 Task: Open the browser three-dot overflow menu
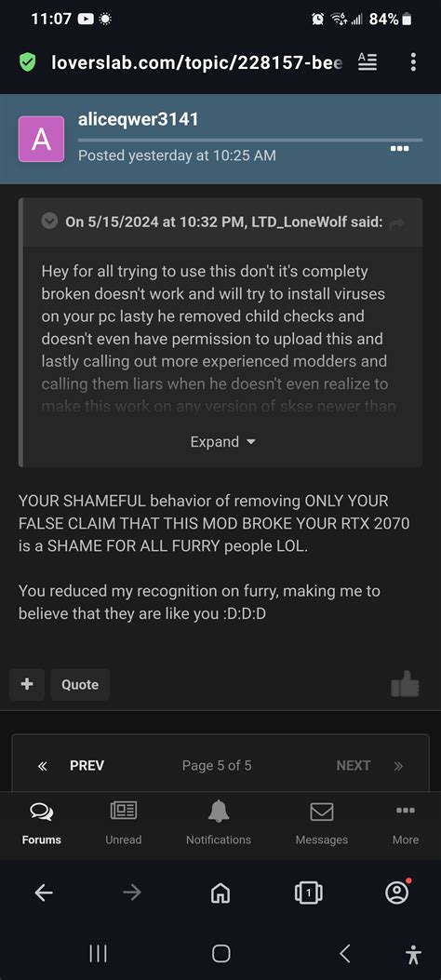(x=413, y=61)
